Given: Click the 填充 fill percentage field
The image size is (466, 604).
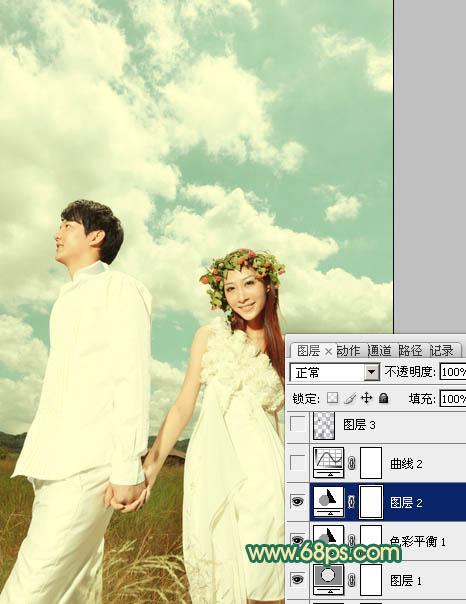Looking at the screenshot, I should coord(453,398).
